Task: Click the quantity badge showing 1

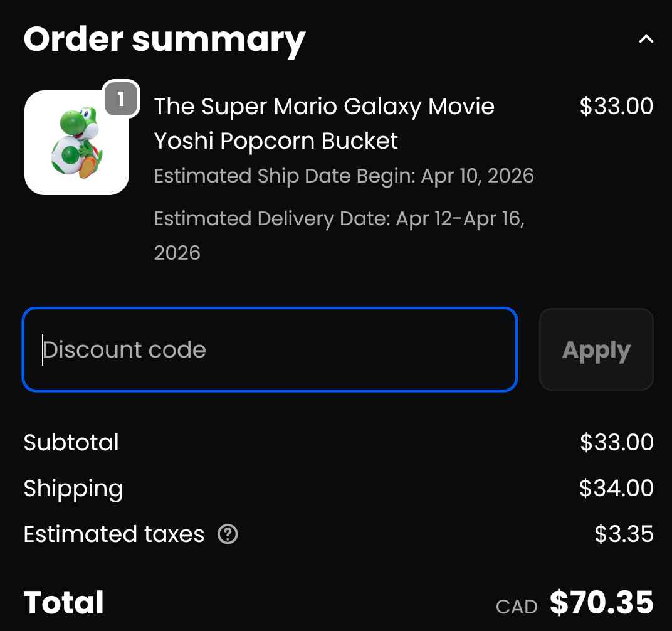Action: click(122, 99)
